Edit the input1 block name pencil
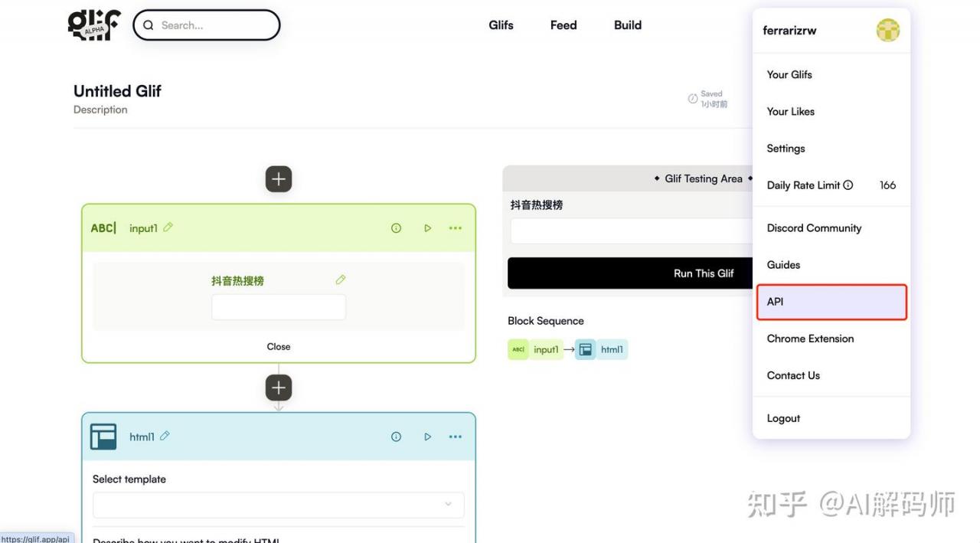The image size is (980, 543). point(168,227)
